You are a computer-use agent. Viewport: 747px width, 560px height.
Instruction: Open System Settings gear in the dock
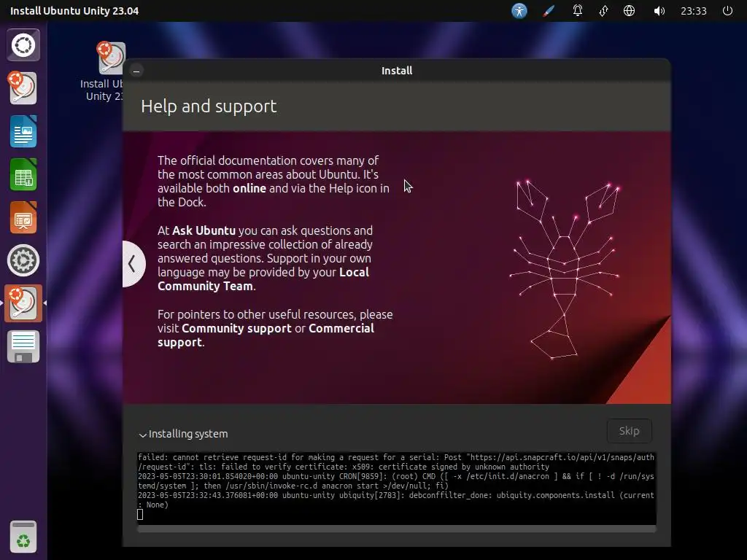(23, 260)
